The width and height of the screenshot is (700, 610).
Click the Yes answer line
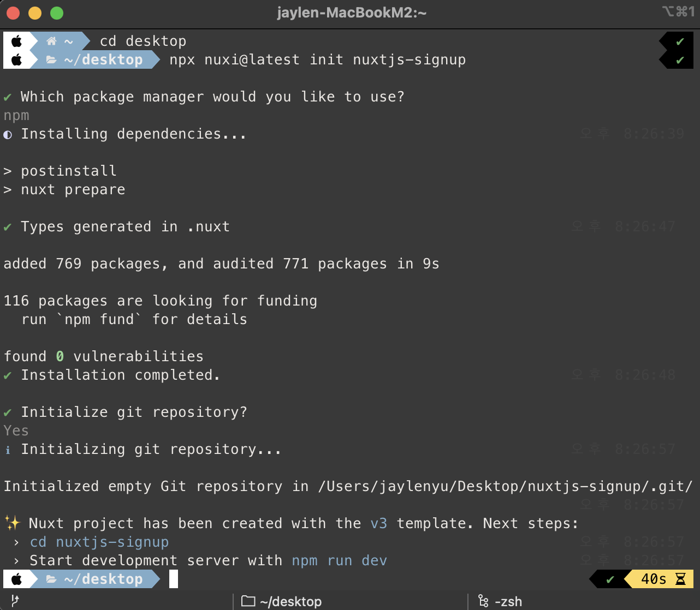point(16,431)
